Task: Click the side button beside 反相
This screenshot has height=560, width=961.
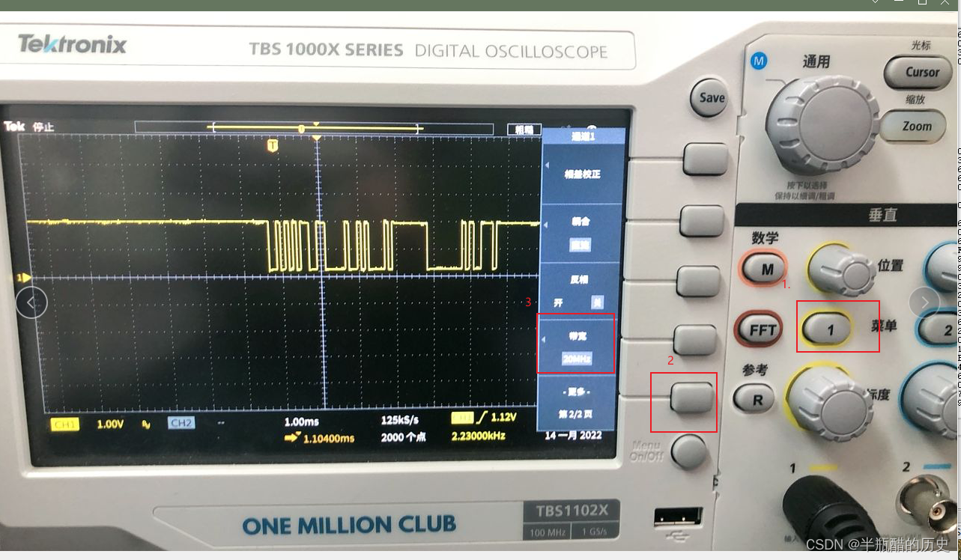Action: pyautogui.click(x=697, y=280)
